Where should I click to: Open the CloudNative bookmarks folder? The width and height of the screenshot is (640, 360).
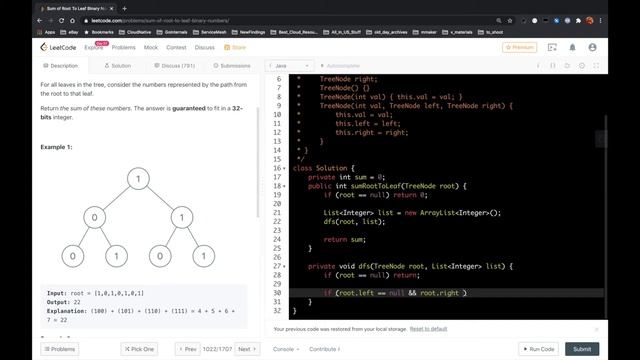point(135,32)
